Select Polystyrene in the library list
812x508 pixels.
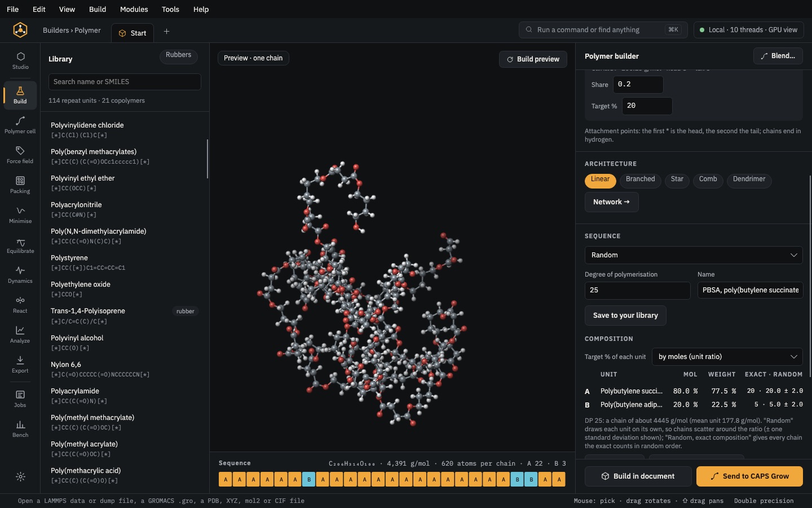125,262
